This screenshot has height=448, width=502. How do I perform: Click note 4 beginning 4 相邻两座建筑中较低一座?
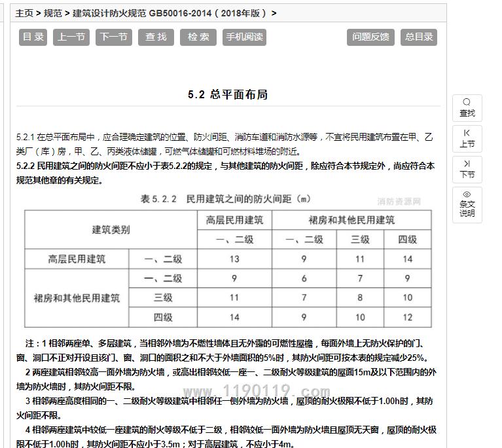pos(226,436)
